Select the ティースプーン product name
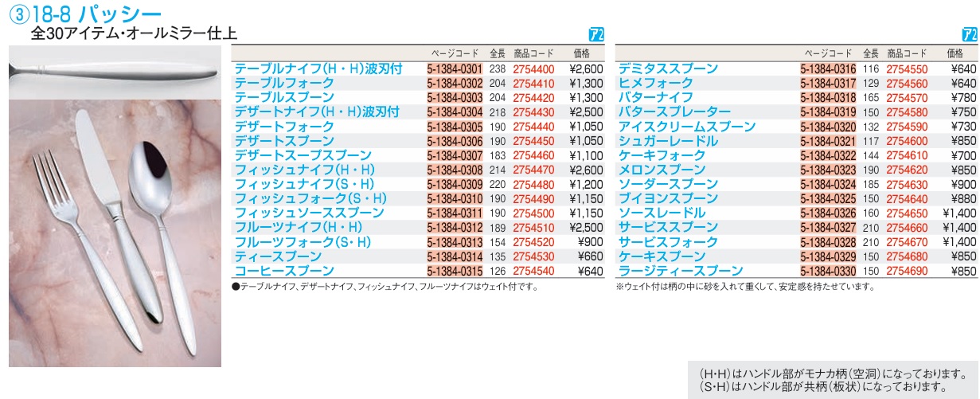 (x=279, y=256)
